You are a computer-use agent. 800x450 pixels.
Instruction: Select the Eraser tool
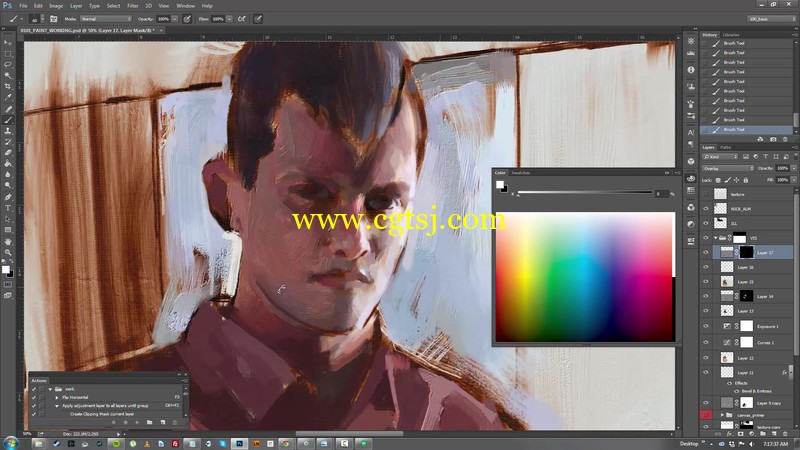8,153
